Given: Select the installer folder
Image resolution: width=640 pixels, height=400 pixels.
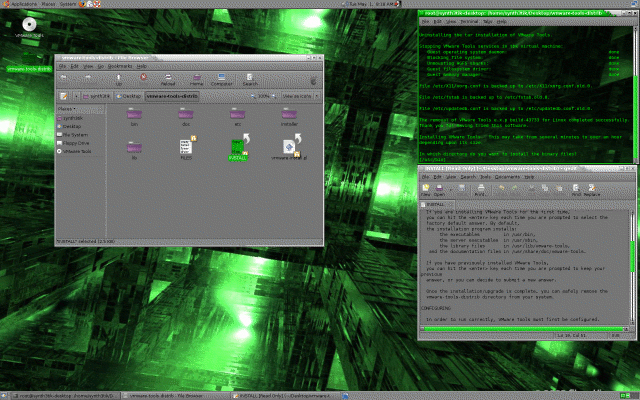Looking at the screenshot, I should click(289, 117).
